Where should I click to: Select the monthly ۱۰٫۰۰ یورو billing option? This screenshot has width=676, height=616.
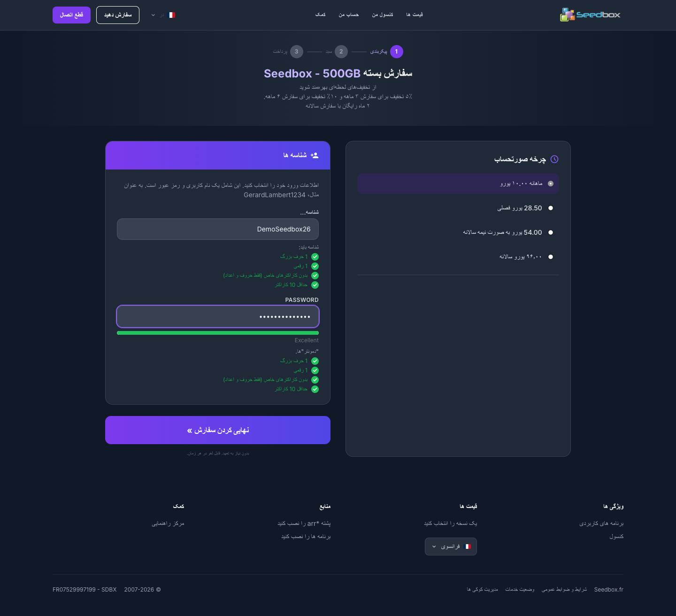tap(458, 184)
